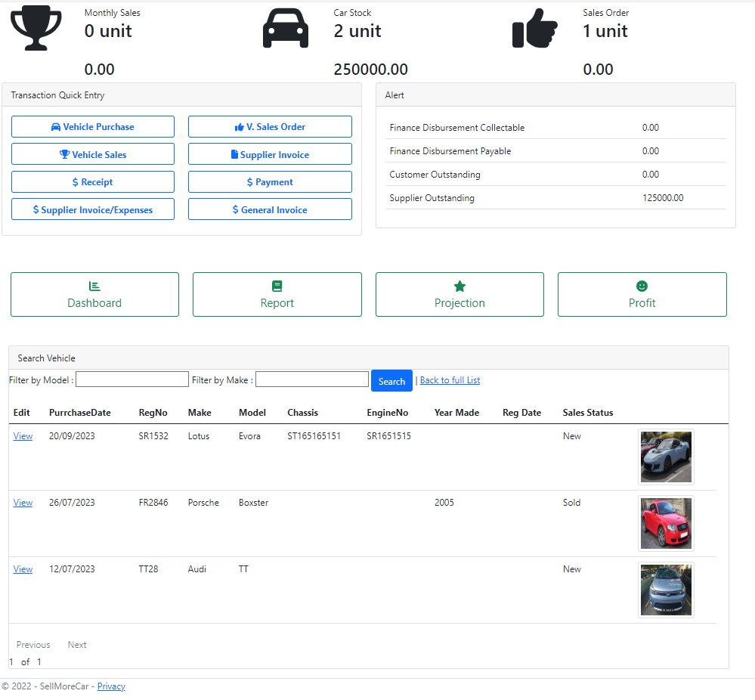Image resolution: width=755 pixels, height=700 pixels.
Task: Click the thumbs-up icon beside Sales Order
Action: click(x=534, y=30)
